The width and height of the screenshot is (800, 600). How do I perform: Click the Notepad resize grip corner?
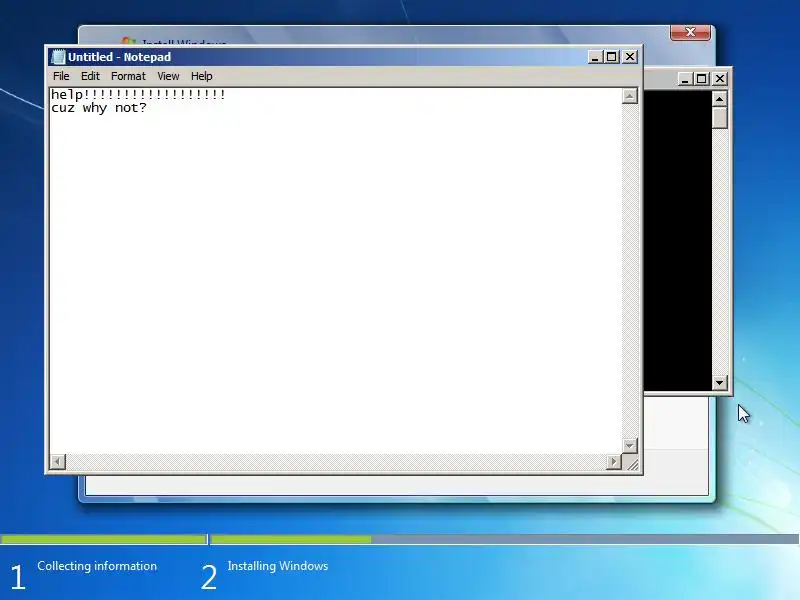pos(631,463)
